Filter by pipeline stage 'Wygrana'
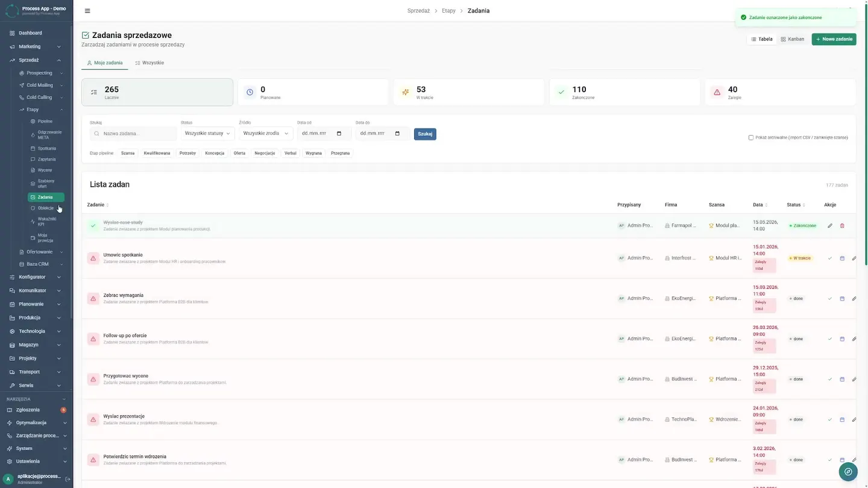868x488 pixels. [x=313, y=153]
